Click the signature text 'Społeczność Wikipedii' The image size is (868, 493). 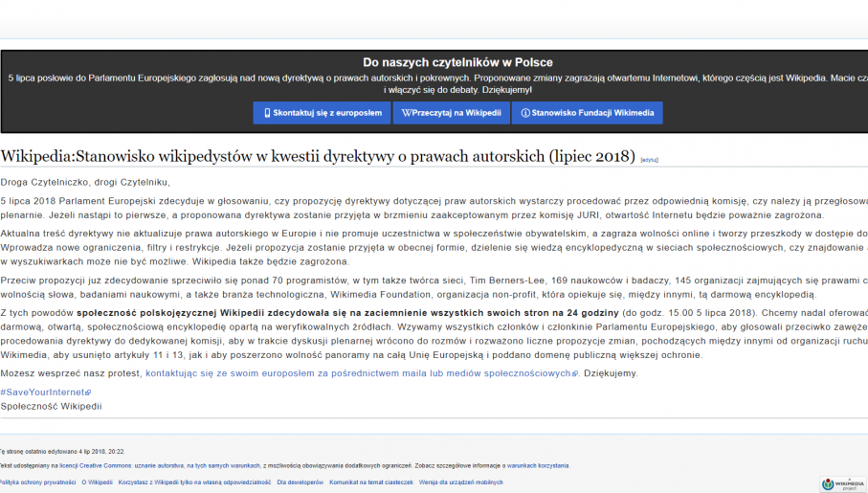(51, 407)
